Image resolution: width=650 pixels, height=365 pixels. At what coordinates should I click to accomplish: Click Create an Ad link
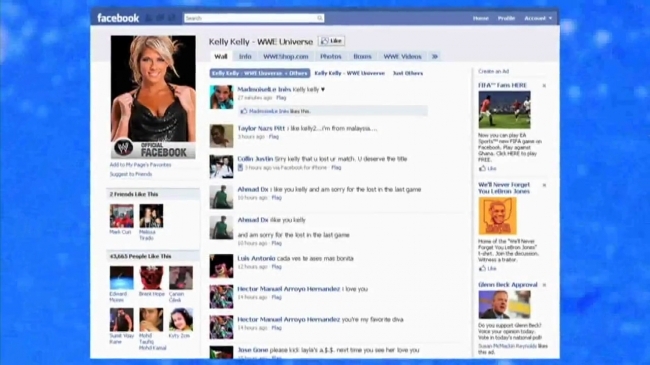click(x=493, y=71)
